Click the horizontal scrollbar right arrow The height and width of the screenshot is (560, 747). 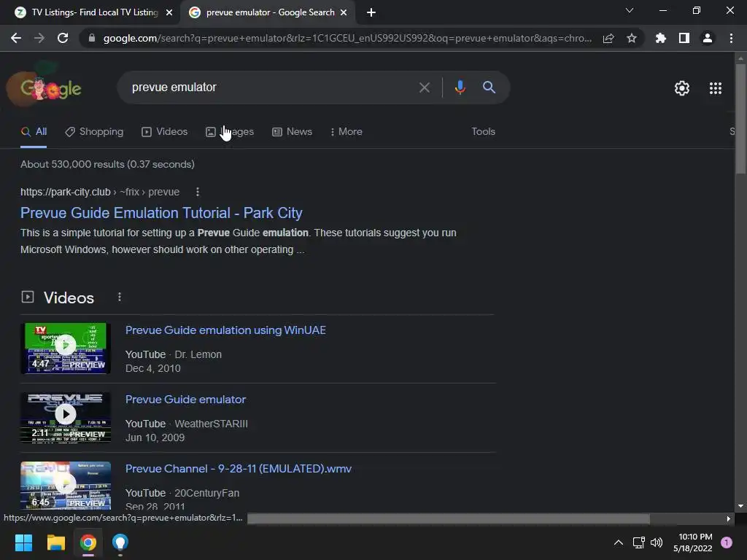(729, 518)
